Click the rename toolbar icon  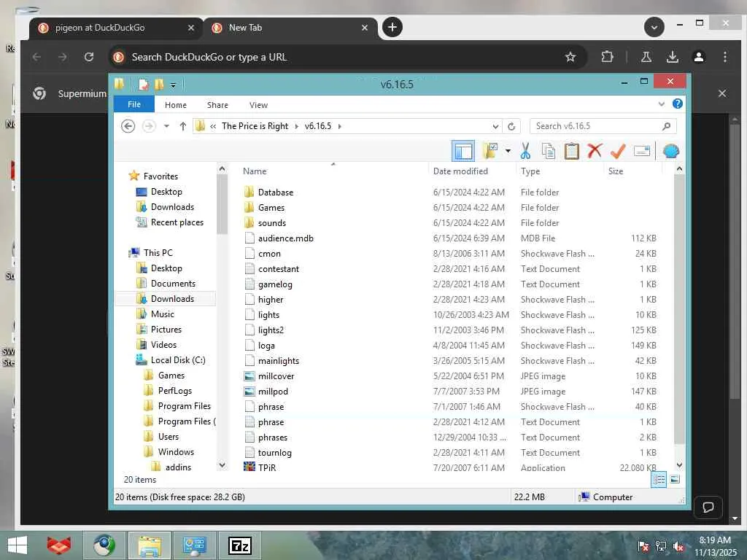click(642, 152)
